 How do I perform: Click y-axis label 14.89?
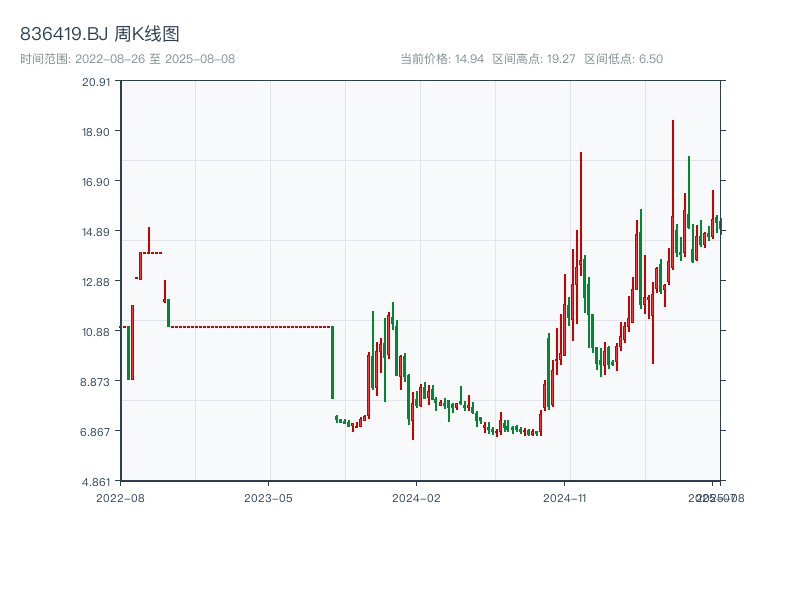tap(96, 232)
